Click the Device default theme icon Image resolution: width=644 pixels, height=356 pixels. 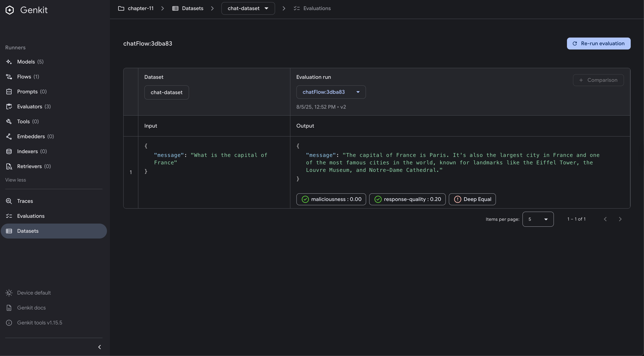pos(9,293)
